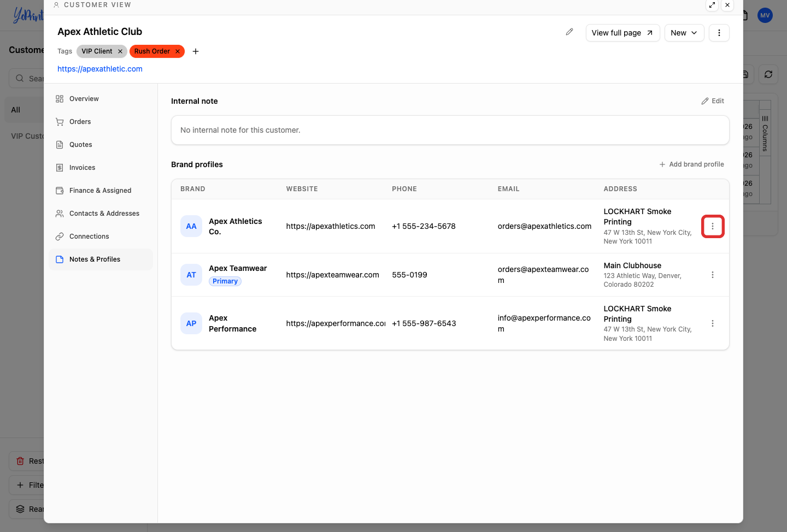
Task: Open the Orders section
Action: pyautogui.click(x=101, y=122)
